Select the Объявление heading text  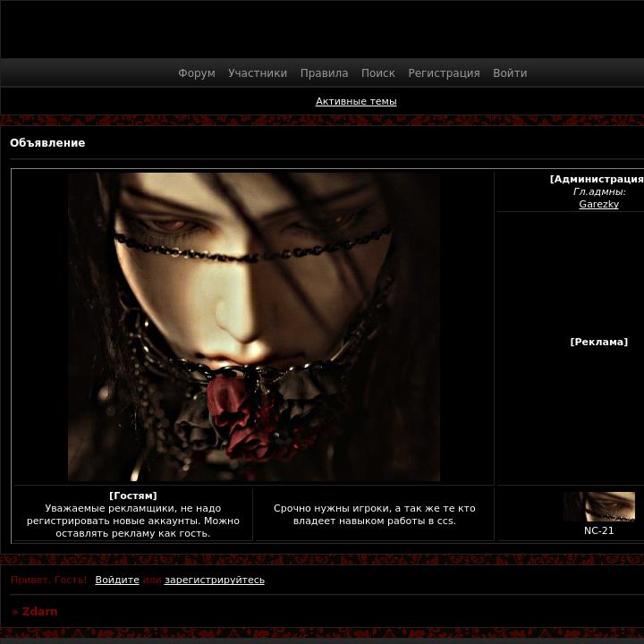click(x=47, y=143)
